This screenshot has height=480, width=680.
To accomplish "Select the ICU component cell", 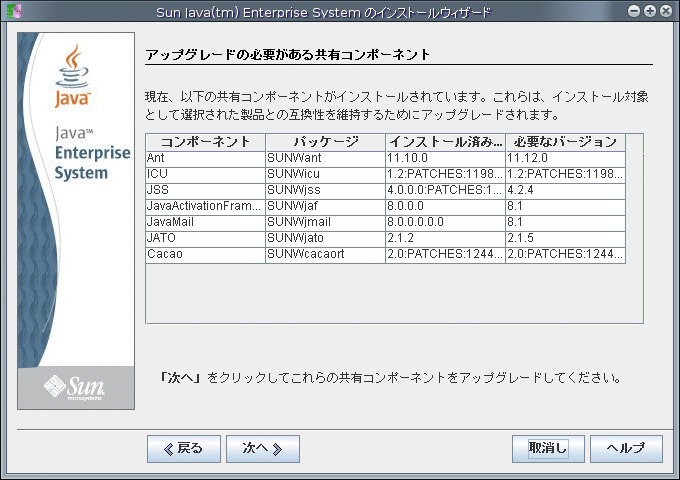I will click(206, 174).
